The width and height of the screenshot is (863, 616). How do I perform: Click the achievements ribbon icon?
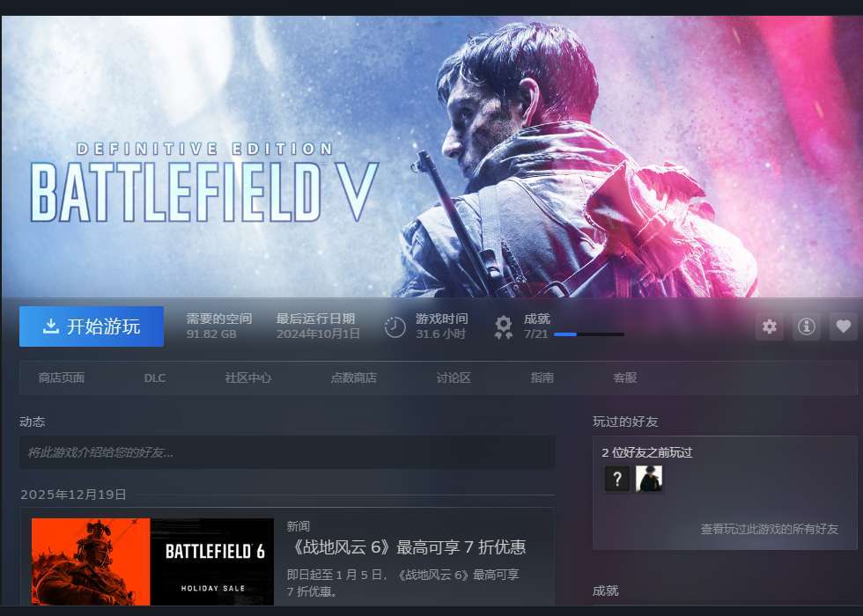click(x=503, y=327)
